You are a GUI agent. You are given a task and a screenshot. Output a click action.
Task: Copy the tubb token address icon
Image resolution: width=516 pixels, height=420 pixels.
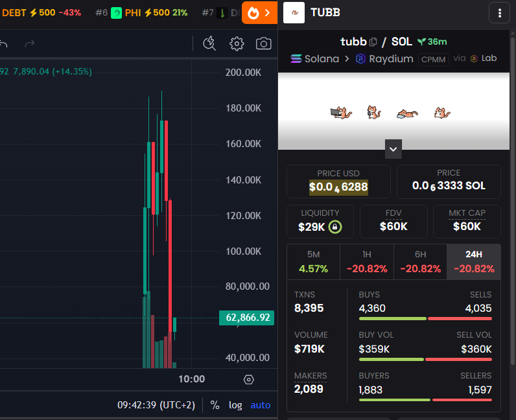[373, 41]
